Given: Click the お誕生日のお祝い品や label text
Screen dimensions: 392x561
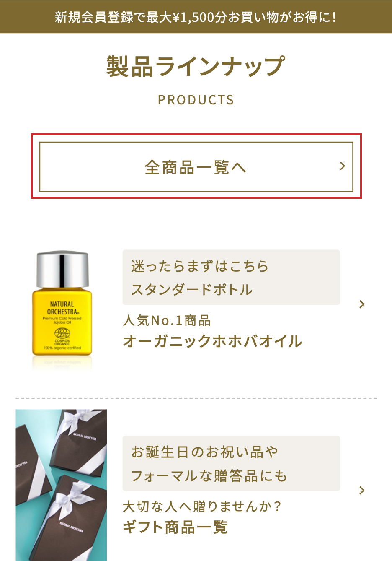Looking at the screenshot, I should pyautogui.click(x=204, y=452).
